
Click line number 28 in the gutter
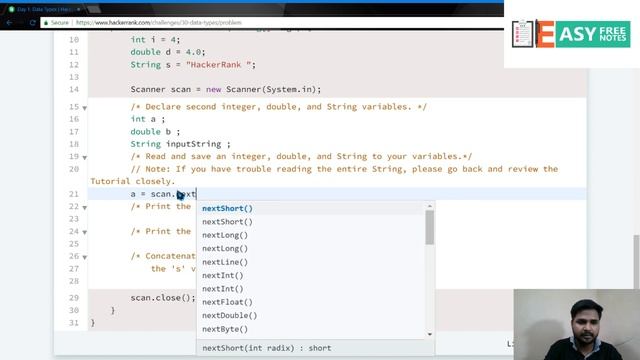click(x=74, y=281)
